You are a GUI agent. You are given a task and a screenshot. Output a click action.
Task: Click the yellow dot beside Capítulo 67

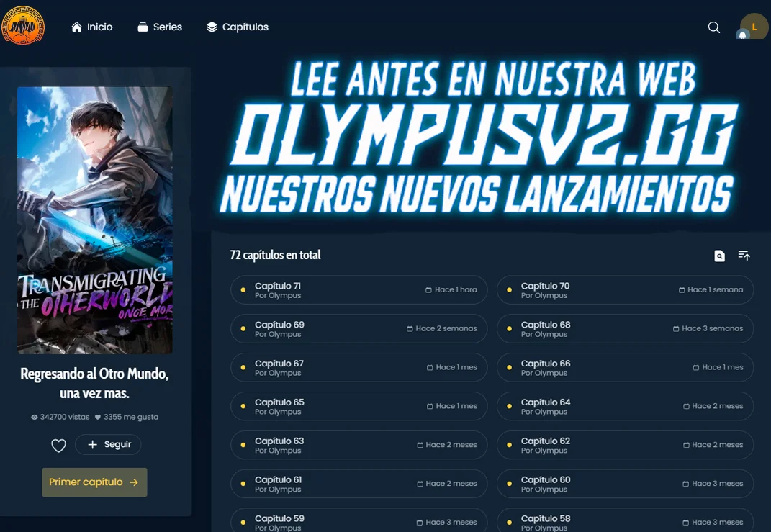[x=243, y=368]
